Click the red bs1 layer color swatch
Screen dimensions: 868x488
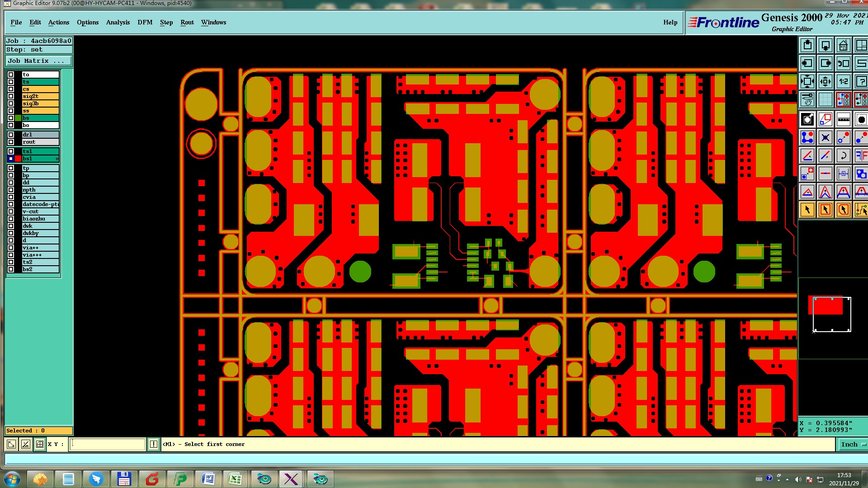19,159
